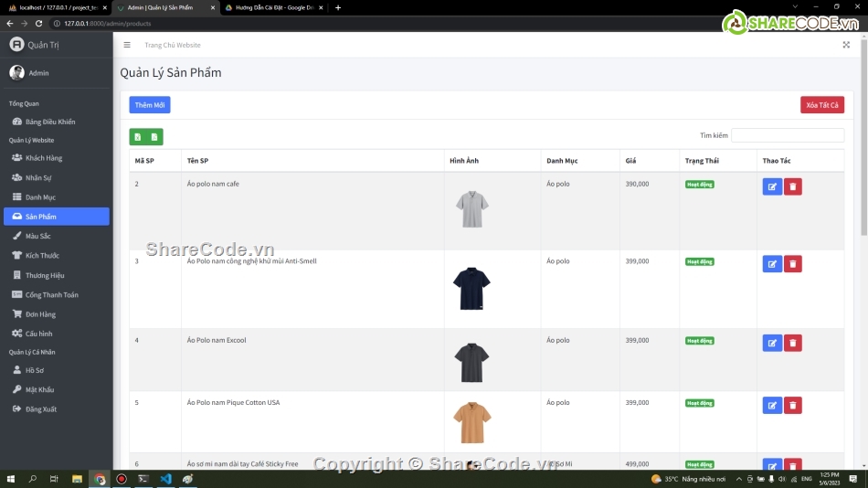868x488 pixels.
Task: Edit product Áo polo nam cafe
Action: [x=772, y=186]
